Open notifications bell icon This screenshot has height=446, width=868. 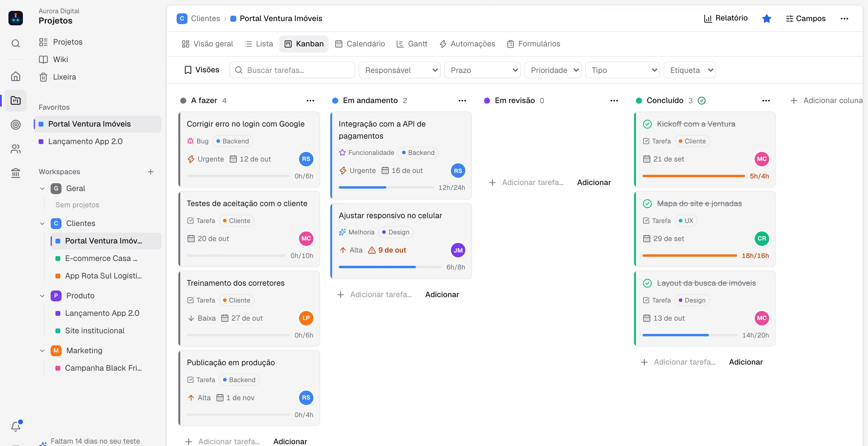click(15, 426)
